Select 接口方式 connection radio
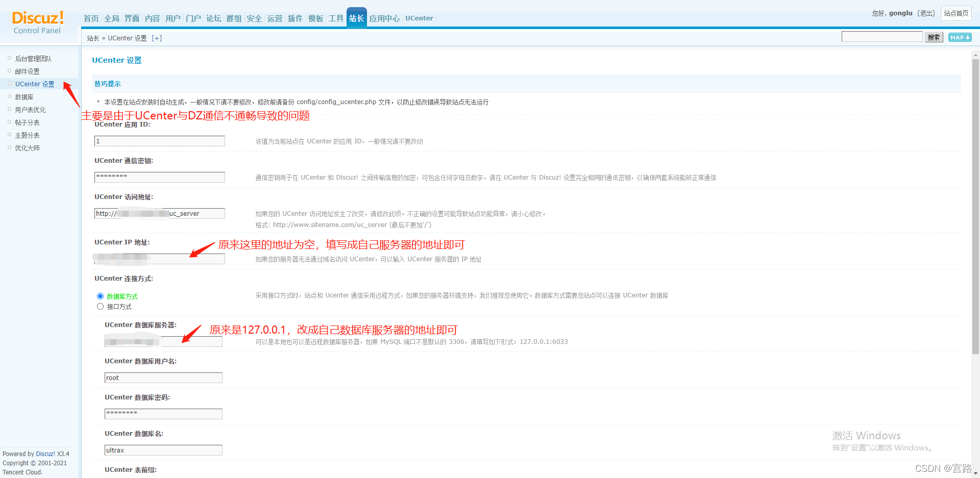The width and height of the screenshot is (980, 478). coord(100,307)
